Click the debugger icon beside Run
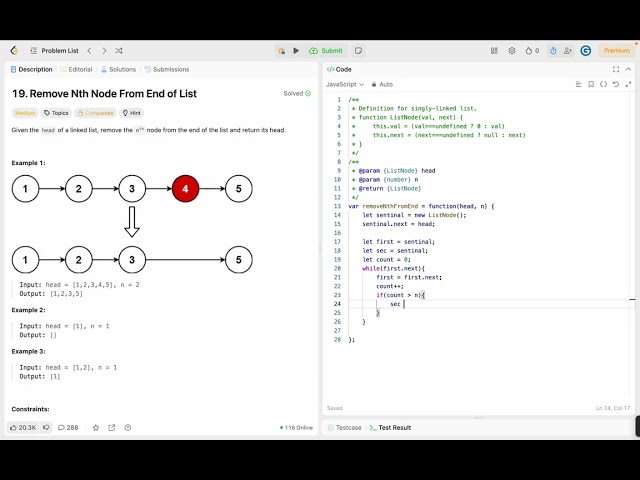This screenshot has height=480, width=640. [x=281, y=51]
